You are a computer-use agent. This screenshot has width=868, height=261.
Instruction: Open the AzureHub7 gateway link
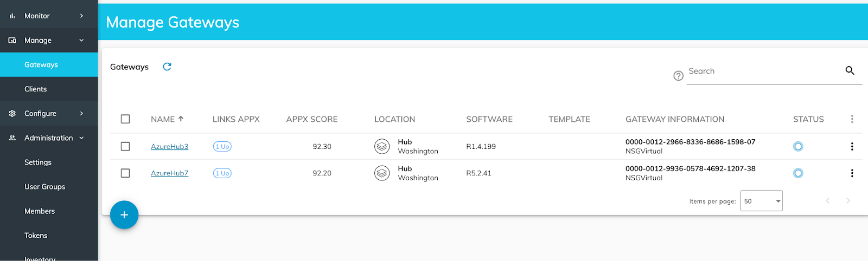[x=169, y=173]
